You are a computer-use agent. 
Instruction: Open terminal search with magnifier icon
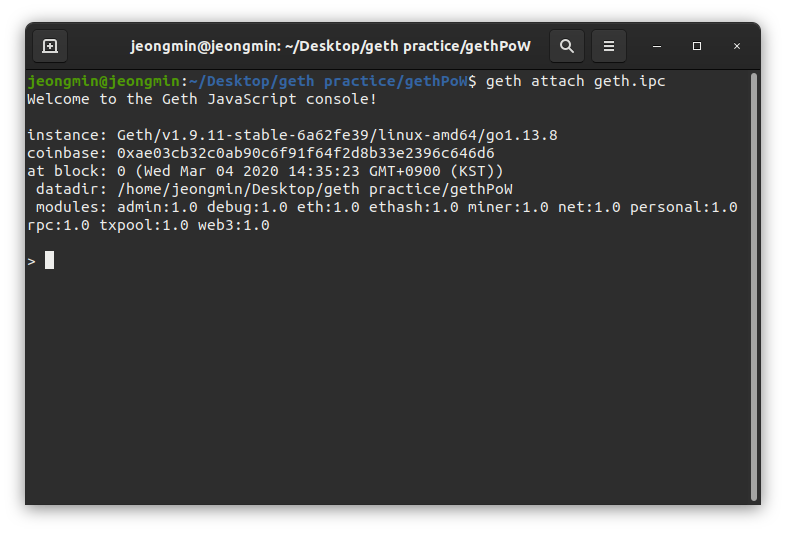point(566,46)
